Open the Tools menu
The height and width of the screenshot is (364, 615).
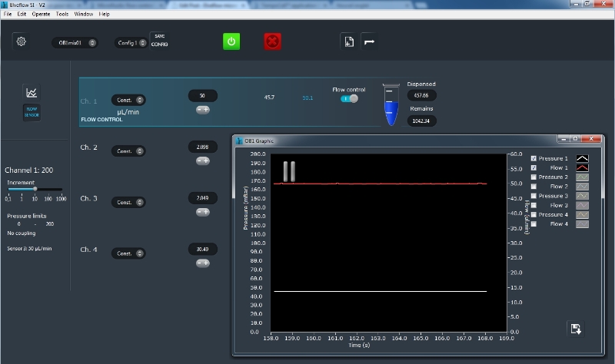pyautogui.click(x=62, y=14)
